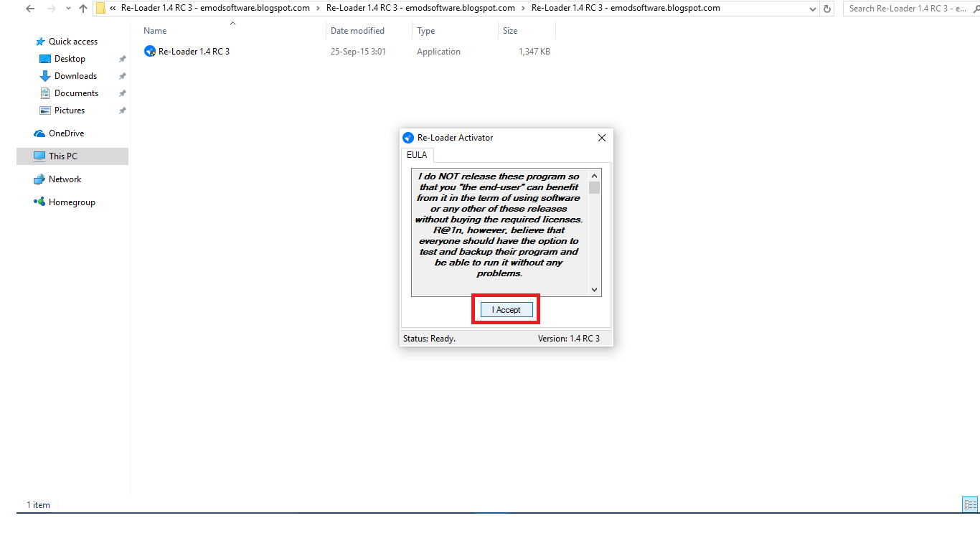Click the last Re-Loader breadcrumb segment
The image size is (980, 551).
[x=626, y=9]
